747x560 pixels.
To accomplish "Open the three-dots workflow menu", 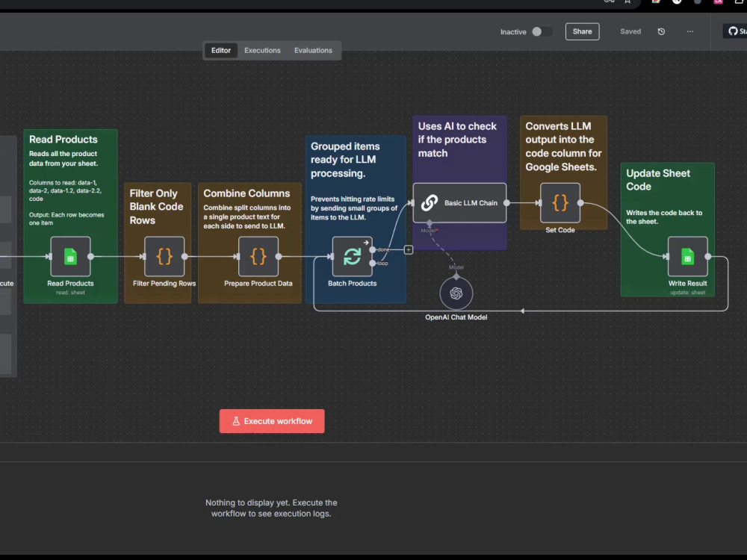I will pyautogui.click(x=689, y=31).
